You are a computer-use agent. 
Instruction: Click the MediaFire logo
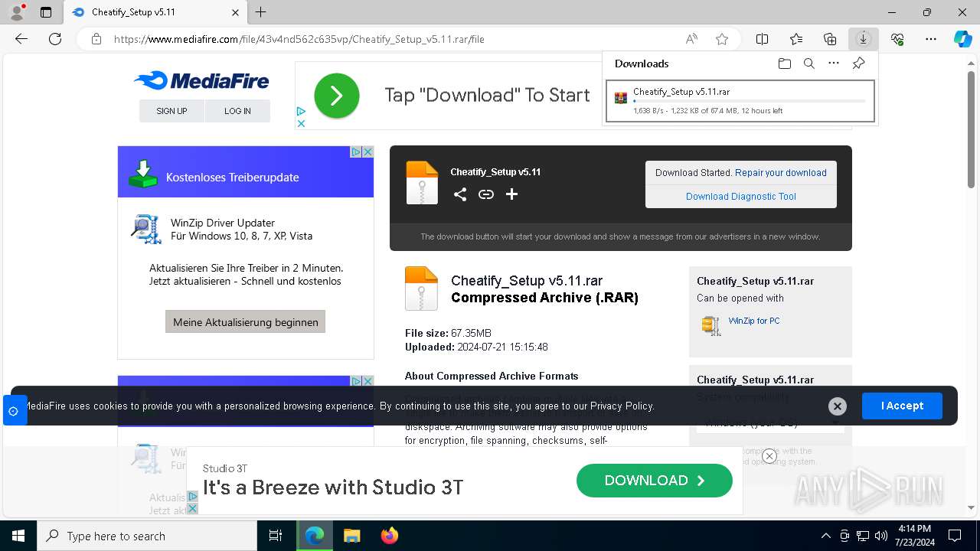coord(201,80)
